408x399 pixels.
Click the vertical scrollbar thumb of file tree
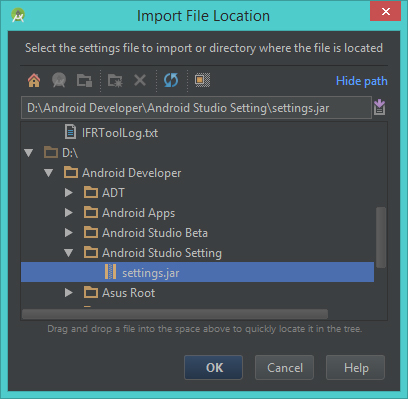pyautogui.click(x=381, y=237)
